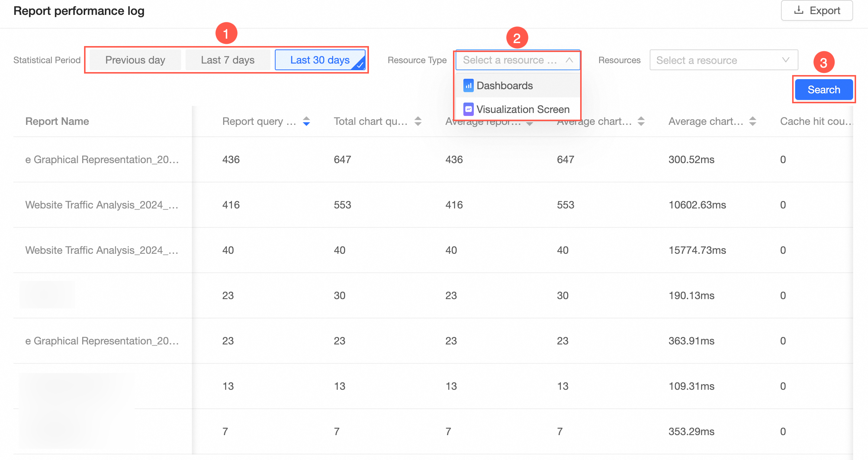Choose Dashboards from resource type list
The height and width of the screenshot is (460, 868).
click(x=518, y=85)
